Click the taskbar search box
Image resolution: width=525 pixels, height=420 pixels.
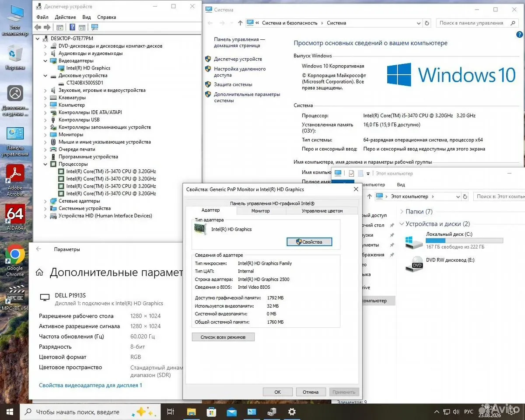tap(90, 412)
